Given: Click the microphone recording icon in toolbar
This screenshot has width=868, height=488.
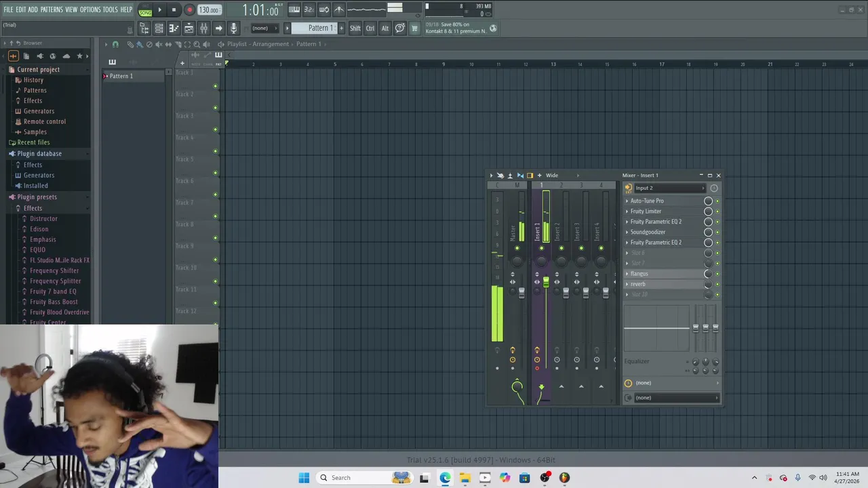Looking at the screenshot, I should (234, 28).
